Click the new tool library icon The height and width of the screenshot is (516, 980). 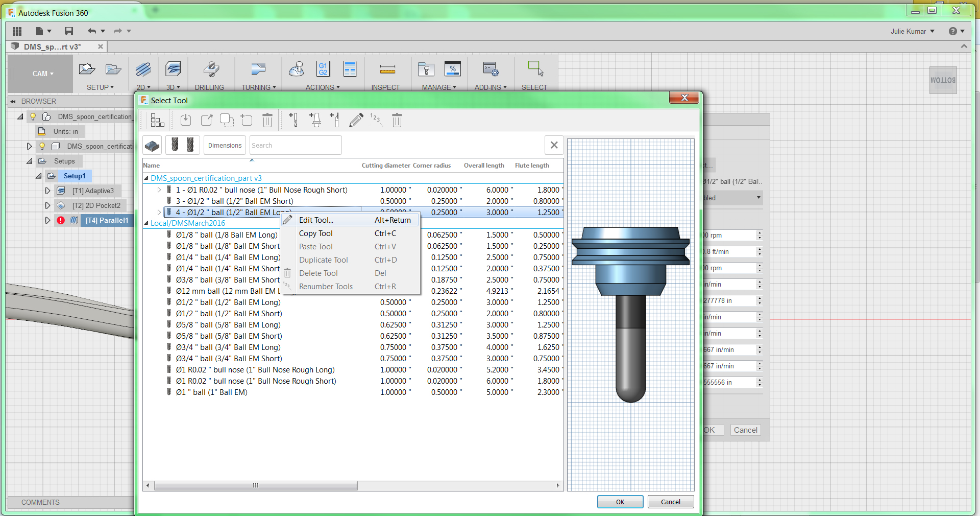pyautogui.click(x=247, y=120)
